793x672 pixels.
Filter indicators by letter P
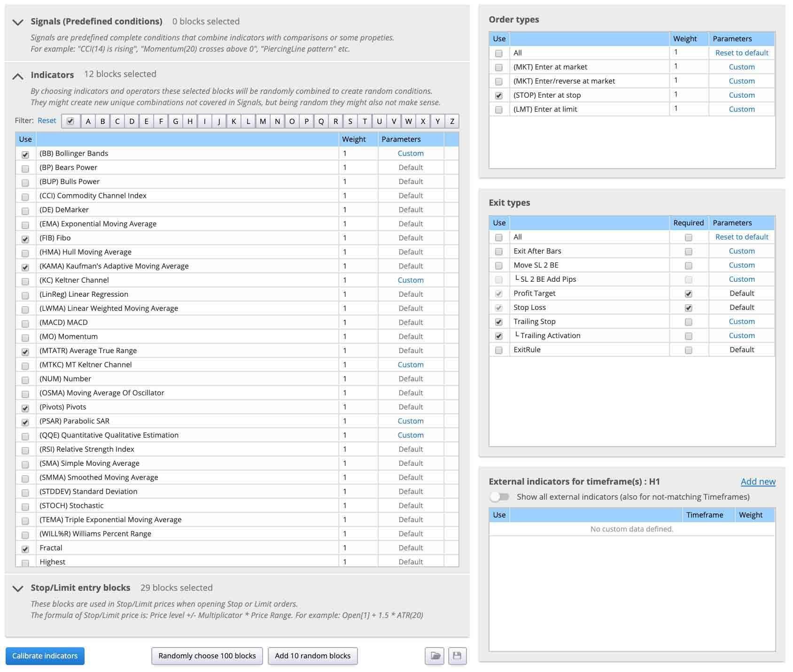[x=306, y=121]
